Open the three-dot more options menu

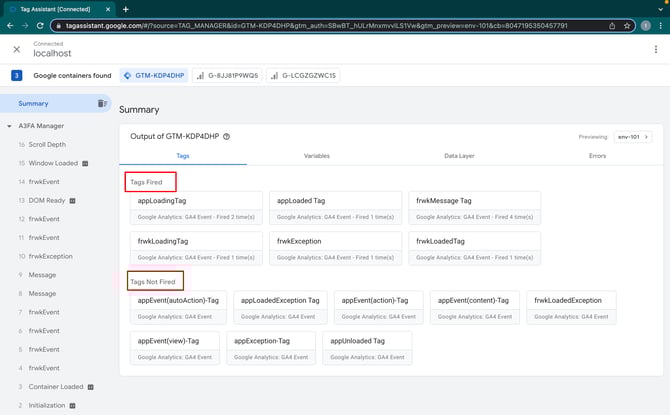pyautogui.click(x=655, y=49)
